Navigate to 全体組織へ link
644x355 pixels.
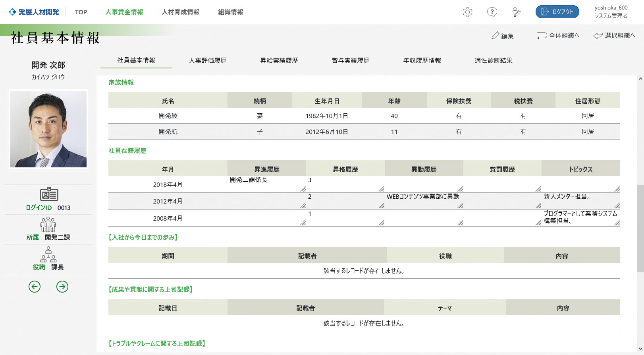click(x=558, y=36)
